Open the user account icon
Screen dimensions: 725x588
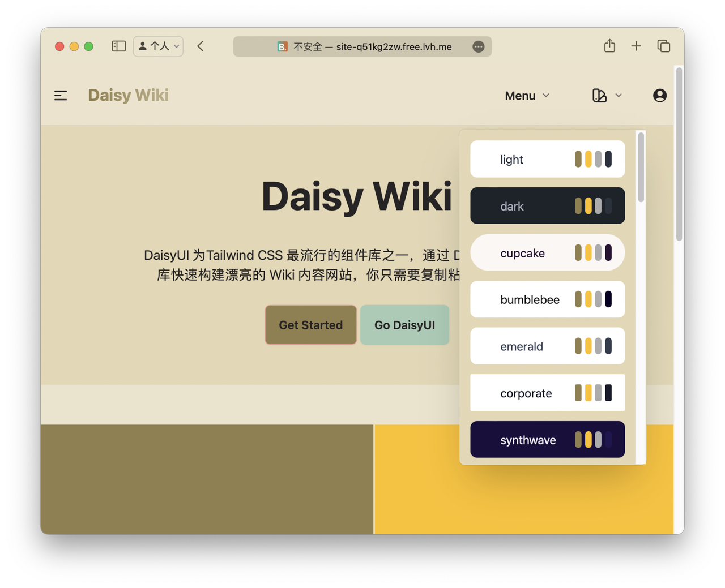659,96
